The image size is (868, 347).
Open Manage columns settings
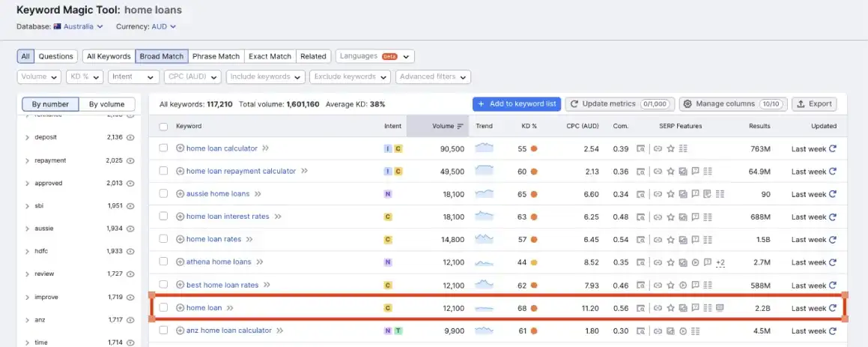pyautogui.click(x=733, y=104)
